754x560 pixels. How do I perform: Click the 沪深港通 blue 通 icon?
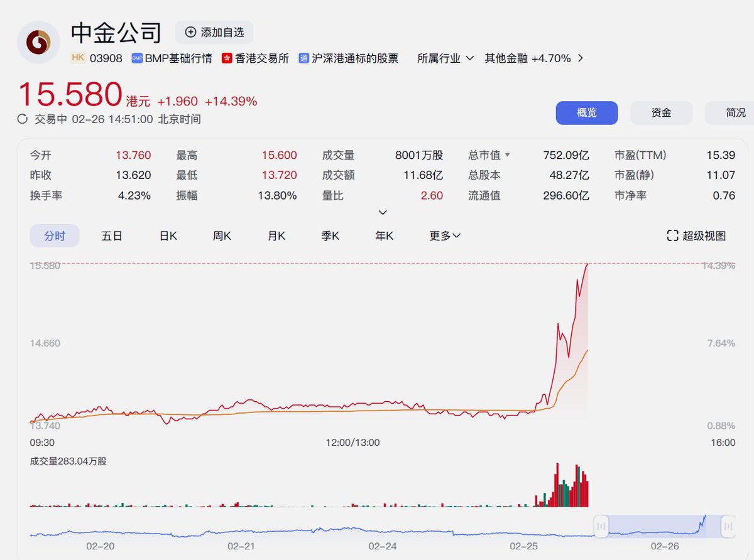[x=304, y=58]
